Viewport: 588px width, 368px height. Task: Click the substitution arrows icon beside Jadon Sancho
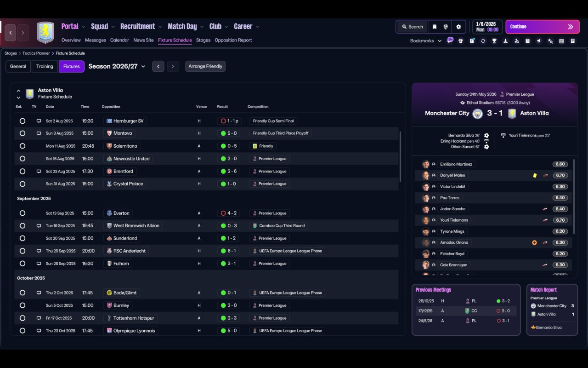point(545,209)
